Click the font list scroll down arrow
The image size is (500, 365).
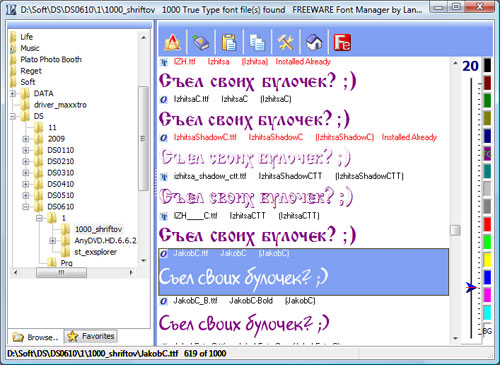(455, 338)
